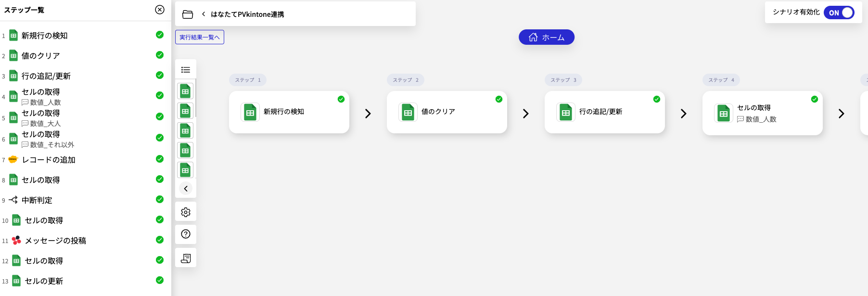Open the execution log document icon
Image resolution: width=868 pixels, height=296 pixels.
186,258
